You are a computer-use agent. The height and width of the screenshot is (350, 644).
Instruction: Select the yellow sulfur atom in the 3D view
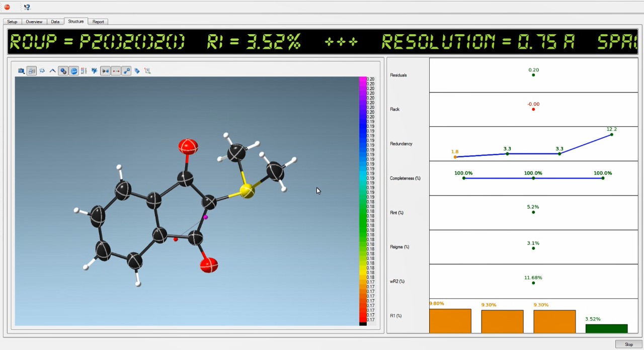point(246,191)
